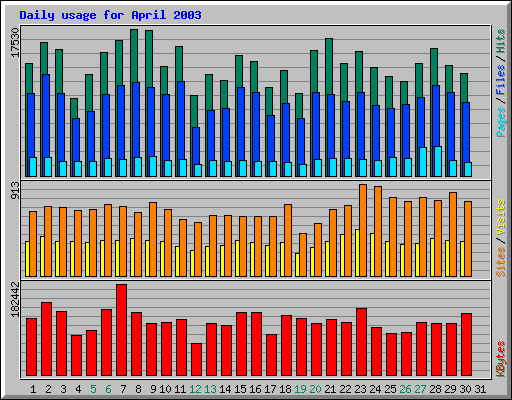This screenshot has height=400, width=512.
Task: Click the 'Daily usage for April 2003' title
Action: pyautogui.click(x=110, y=15)
